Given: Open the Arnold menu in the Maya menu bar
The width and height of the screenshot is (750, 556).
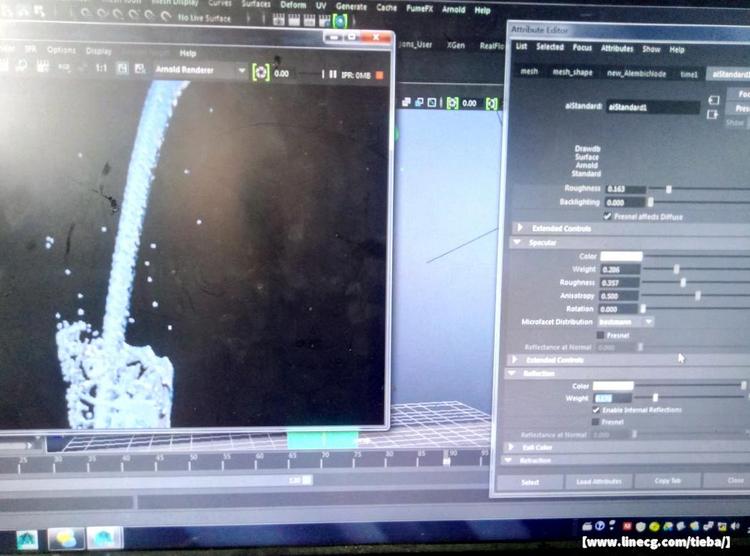Looking at the screenshot, I should coord(453,9).
